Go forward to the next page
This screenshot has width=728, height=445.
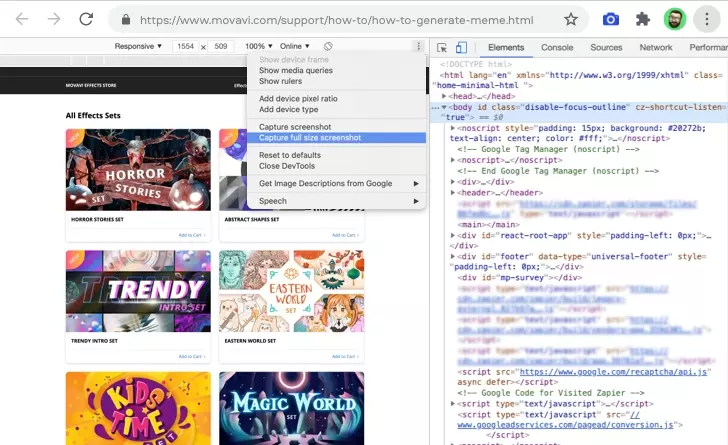click(54, 19)
